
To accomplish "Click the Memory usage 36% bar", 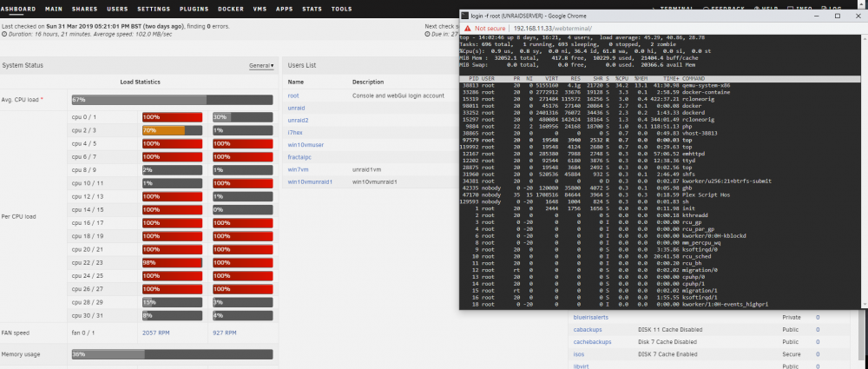I will [x=172, y=354].
